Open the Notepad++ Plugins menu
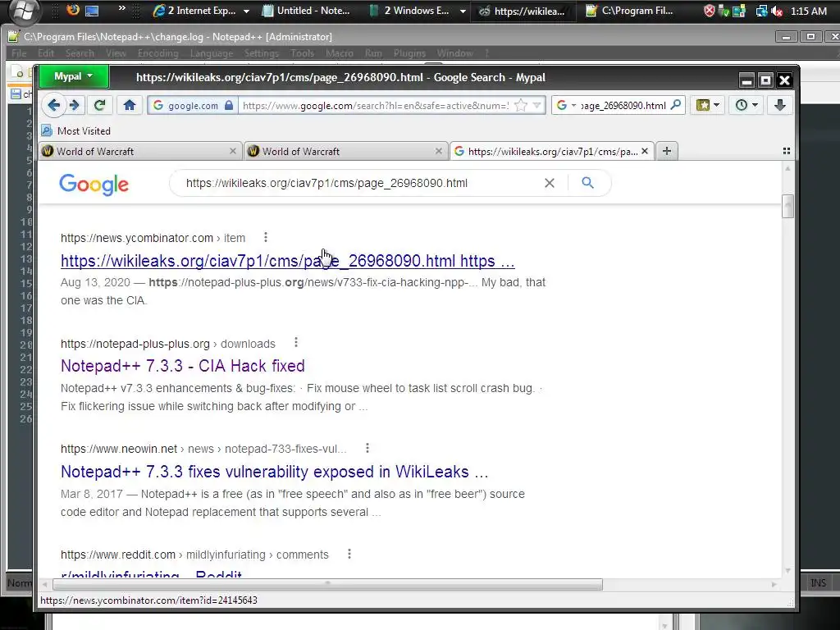The width and height of the screenshot is (840, 630). [409, 53]
